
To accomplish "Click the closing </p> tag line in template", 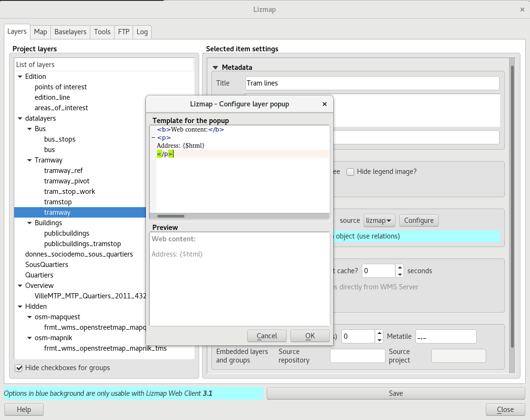I will tap(165, 154).
